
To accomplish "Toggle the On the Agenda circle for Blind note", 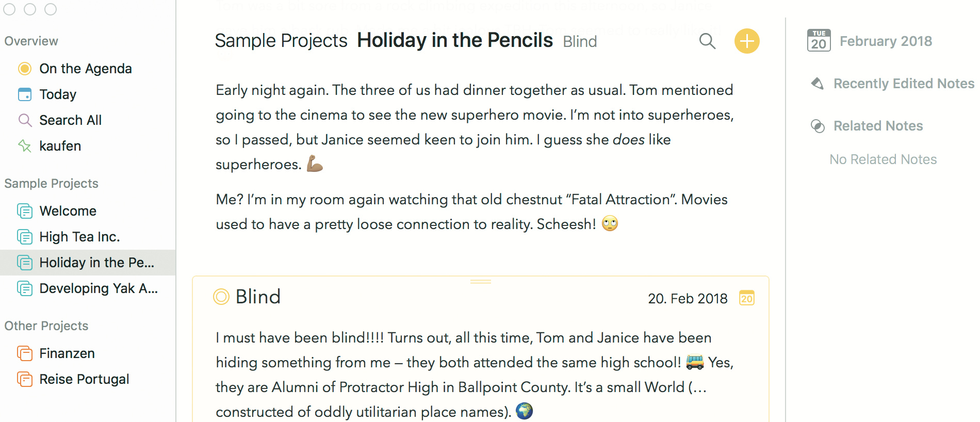I will click(x=221, y=297).
